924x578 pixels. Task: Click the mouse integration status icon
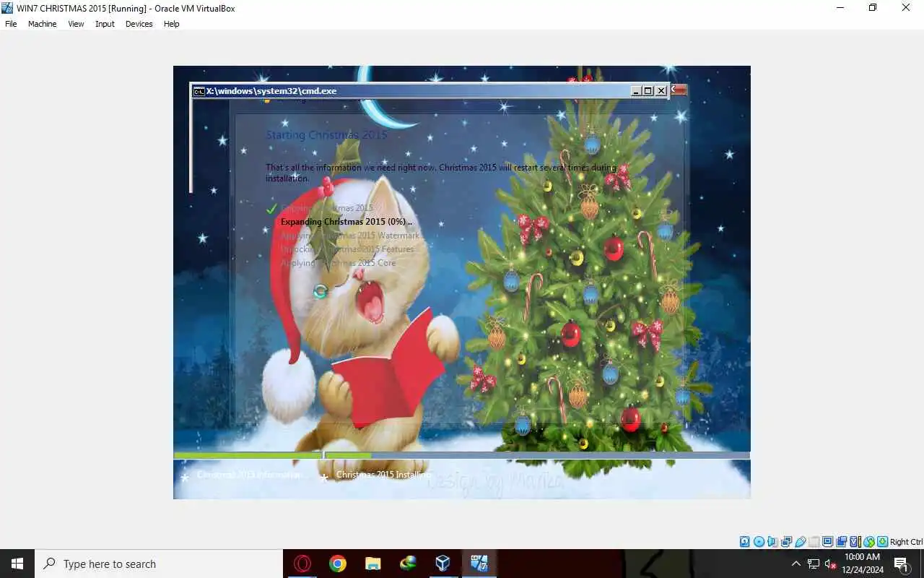[x=868, y=542]
